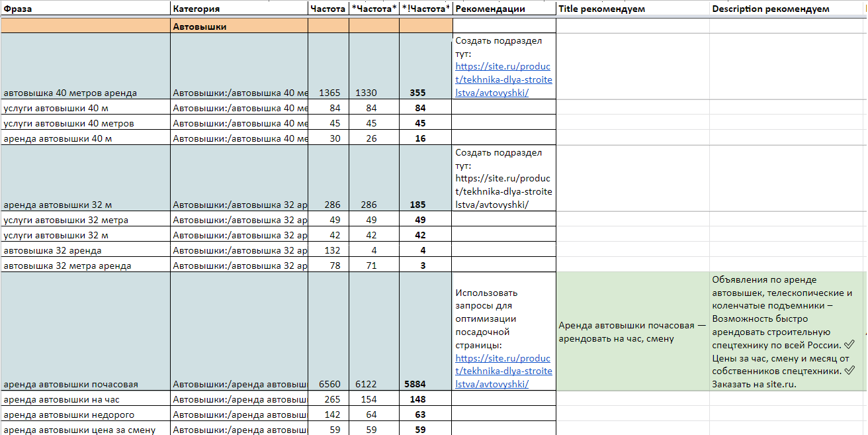Click the value 6122
The width and height of the screenshot is (868, 435).
[x=366, y=384]
